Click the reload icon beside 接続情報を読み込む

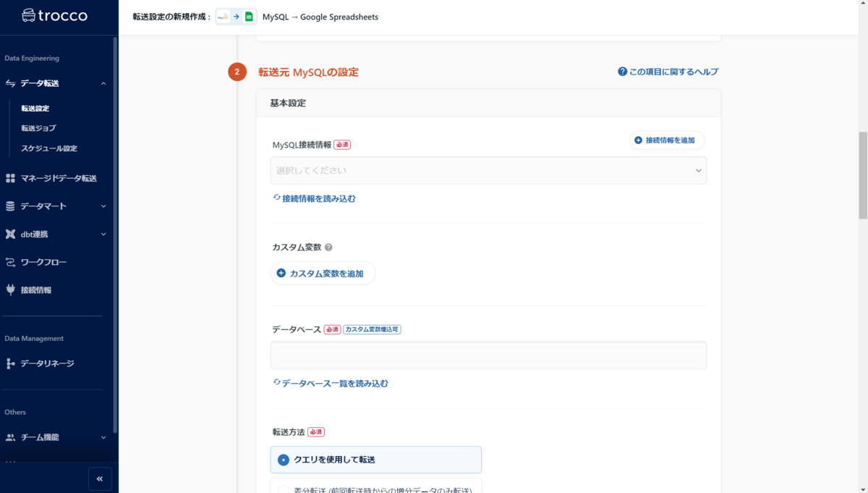coord(276,198)
